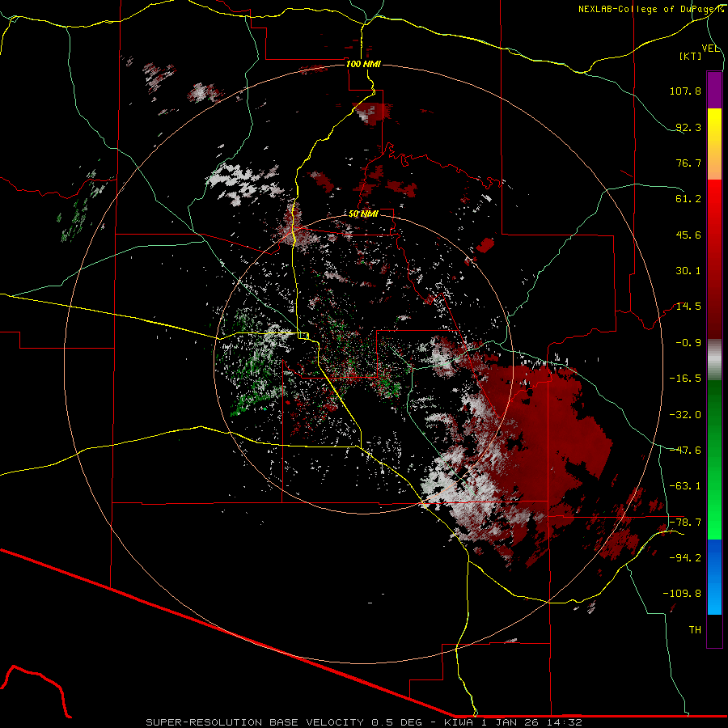Image resolution: width=728 pixels, height=728 pixels.
Task: Click the 50 NMI range ring label
Action: [x=363, y=214]
